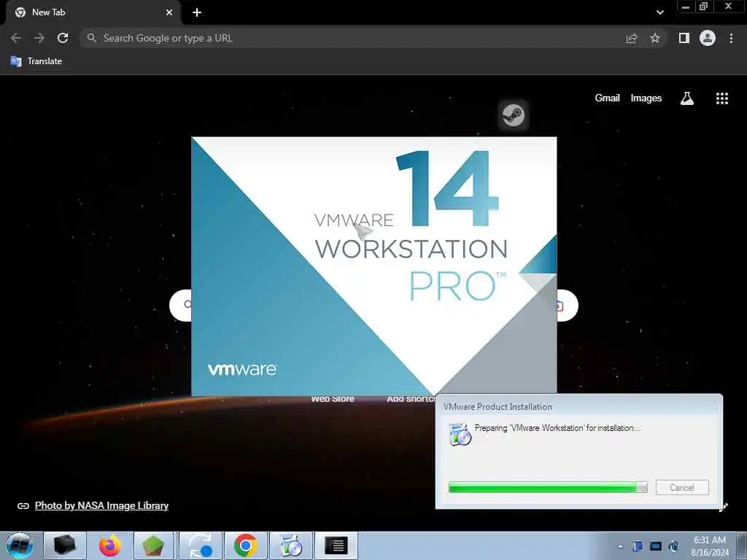Open the black box app in taskbar
Viewport: 747px width, 560px height.
click(64, 545)
